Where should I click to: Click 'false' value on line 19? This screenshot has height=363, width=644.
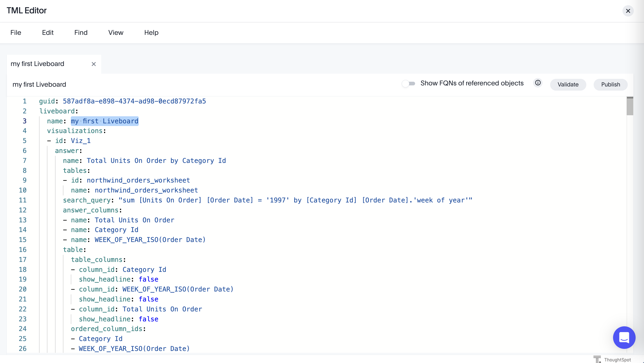tap(148, 279)
